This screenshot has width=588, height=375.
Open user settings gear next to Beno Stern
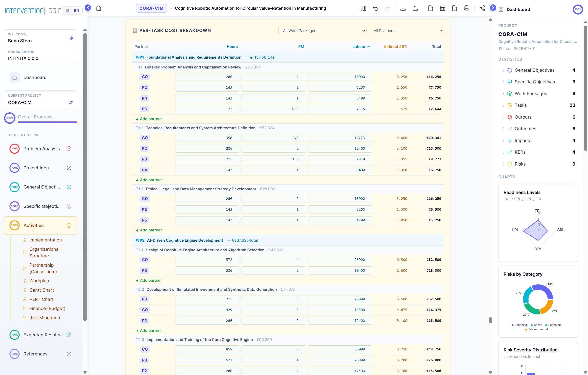71,38
